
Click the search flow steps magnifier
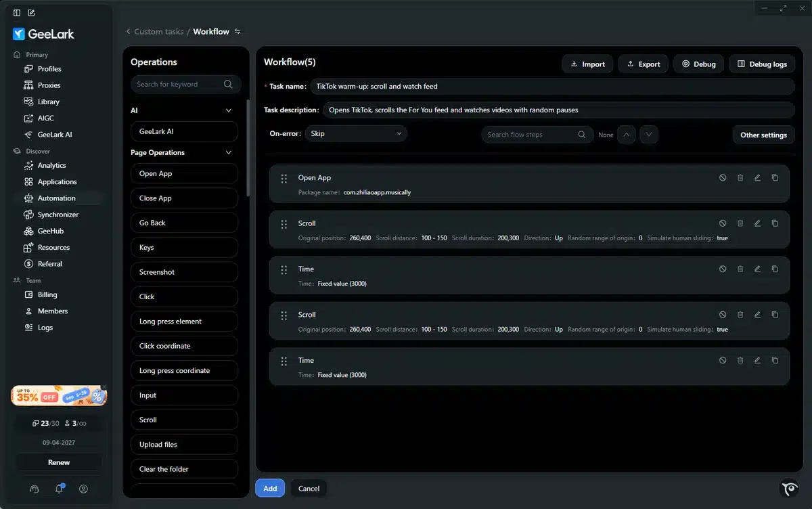point(581,134)
